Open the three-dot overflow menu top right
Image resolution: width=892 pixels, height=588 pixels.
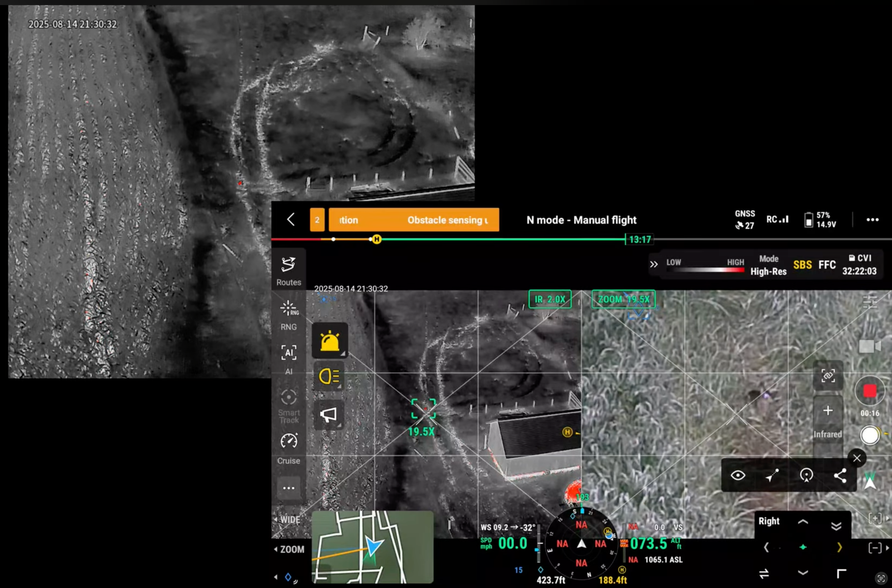(x=872, y=220)
